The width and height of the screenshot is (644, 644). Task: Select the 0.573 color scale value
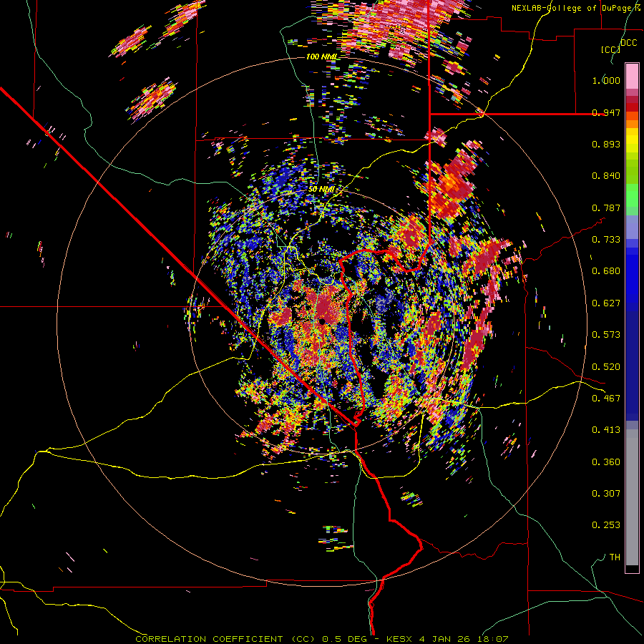coord(606,335)
